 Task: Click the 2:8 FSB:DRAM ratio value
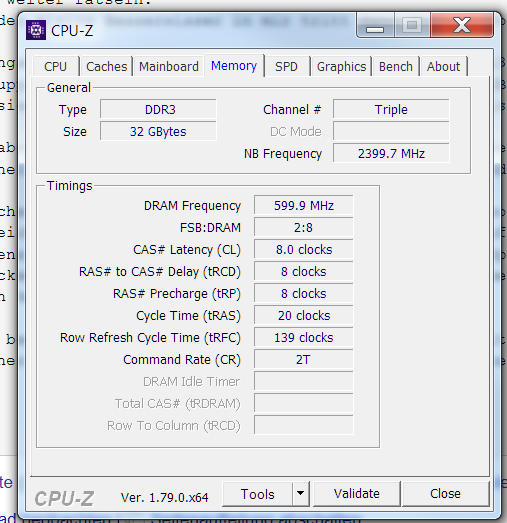click(304, 227)
